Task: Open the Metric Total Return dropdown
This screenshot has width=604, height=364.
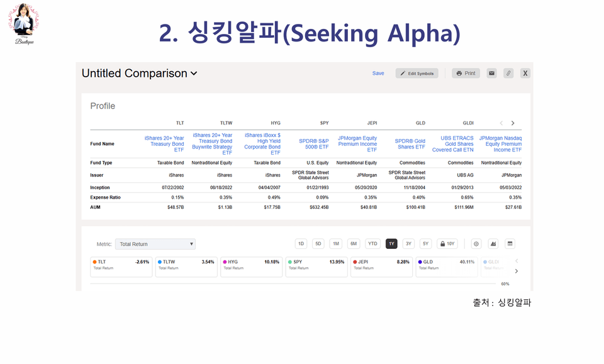Action: (155, 244)
